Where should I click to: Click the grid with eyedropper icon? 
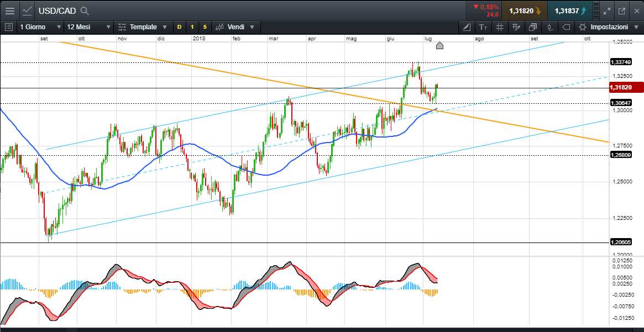coord(516,28)
